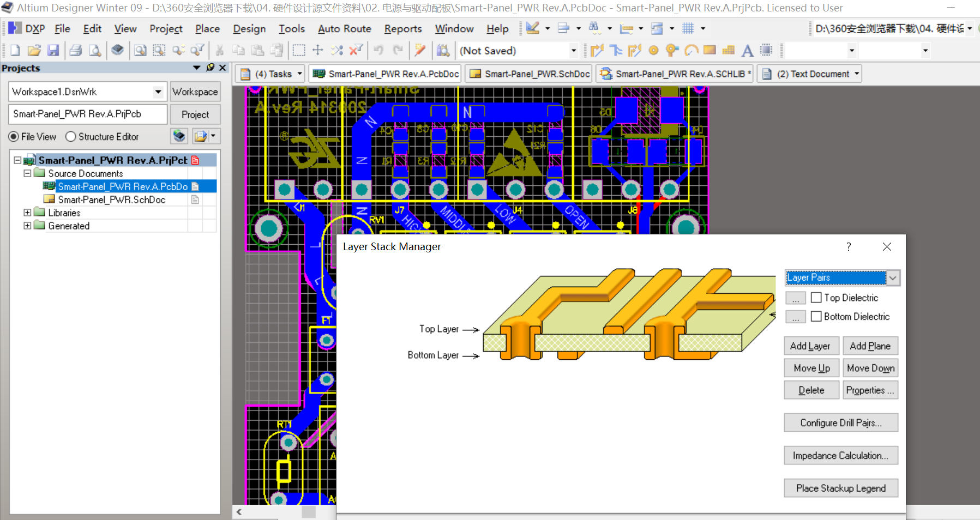980x520 pixels.
Task: Click the copy icon in the toolbar
Action: [238, 51]
